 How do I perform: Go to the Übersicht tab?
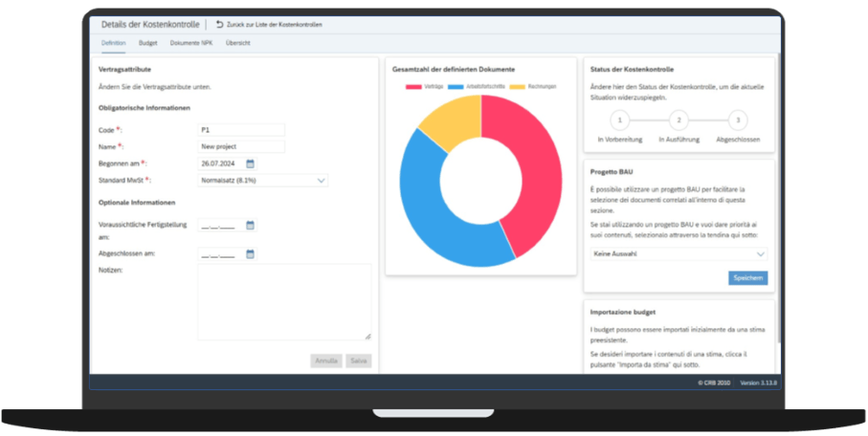(x=239, y=43)
